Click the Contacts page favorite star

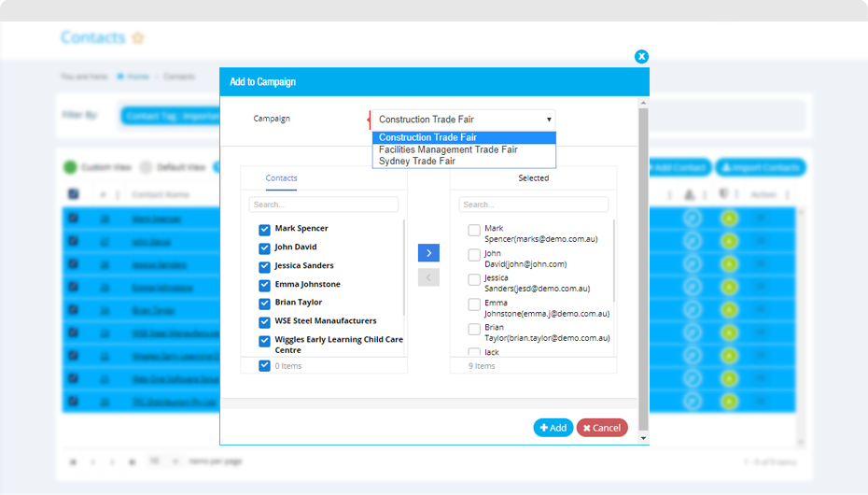(138, 37)
